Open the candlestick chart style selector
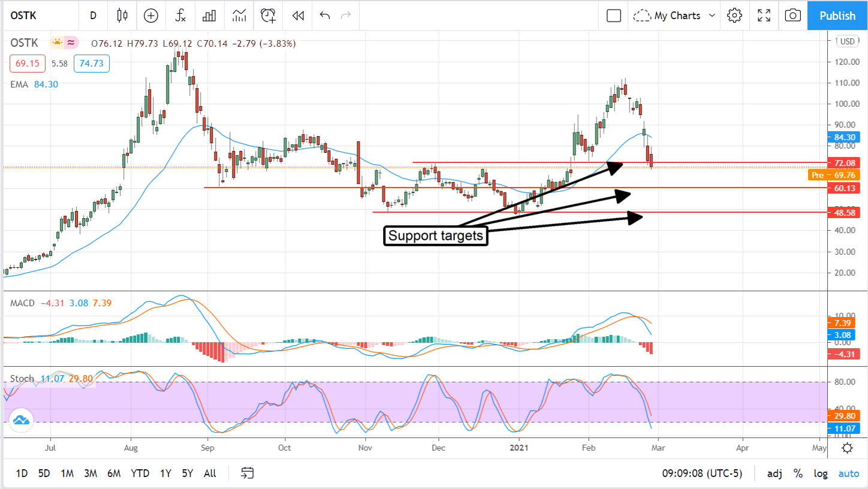Viewport: 868px width, 489px height. click(x=123, y=16)
